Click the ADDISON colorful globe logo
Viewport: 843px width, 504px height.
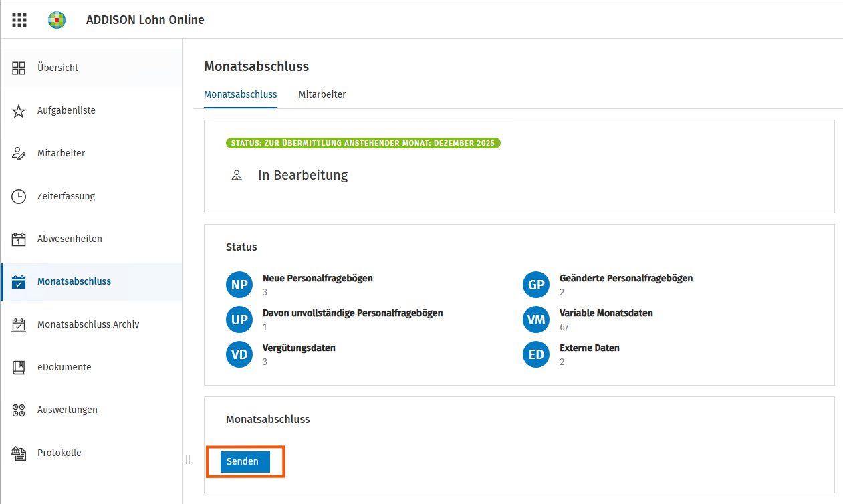click(57, 20)
